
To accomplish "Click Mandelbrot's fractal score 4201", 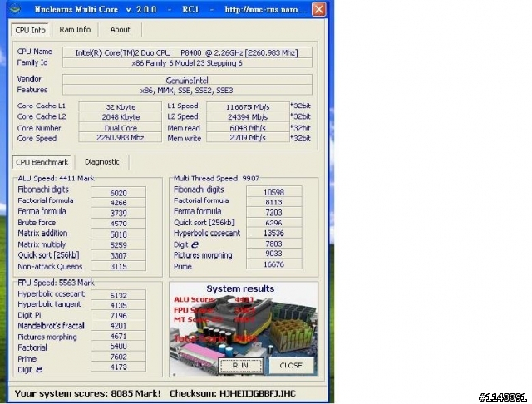I will pos(118,326).
